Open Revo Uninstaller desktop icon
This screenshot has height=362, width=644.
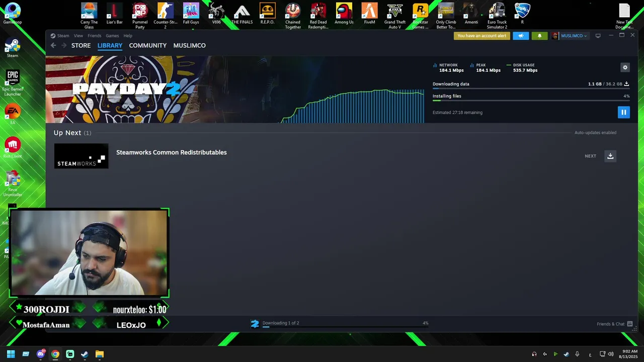[13, 184]
